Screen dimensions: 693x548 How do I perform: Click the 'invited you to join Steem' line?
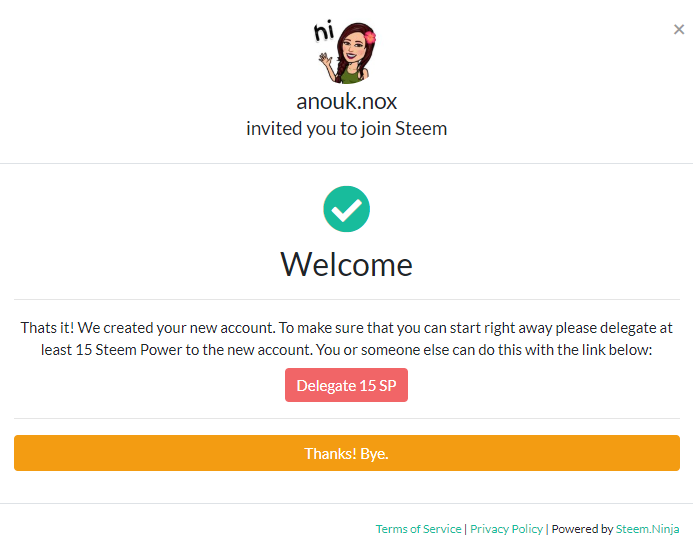346,129
